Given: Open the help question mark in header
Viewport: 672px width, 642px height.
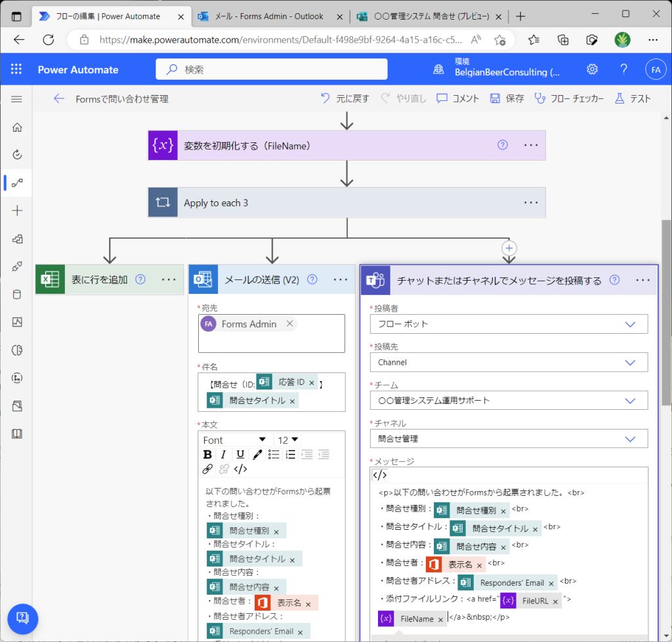Looking at the screenshot, I should [x=623, y=70].
